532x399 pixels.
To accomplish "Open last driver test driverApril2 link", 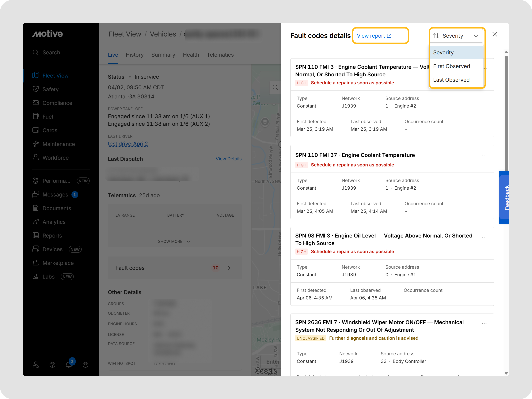I will [128, 144].
